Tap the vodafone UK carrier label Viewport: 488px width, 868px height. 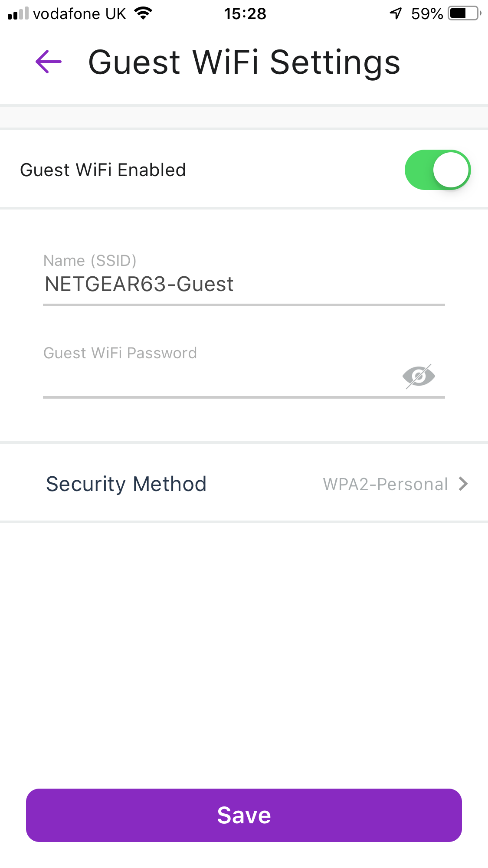coord(79,14)
